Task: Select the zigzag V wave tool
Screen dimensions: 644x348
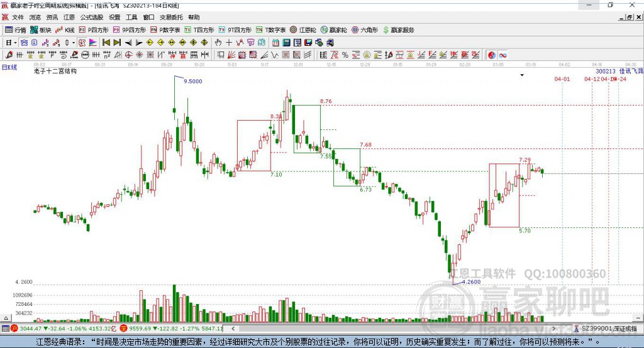Action: (275, 55)
